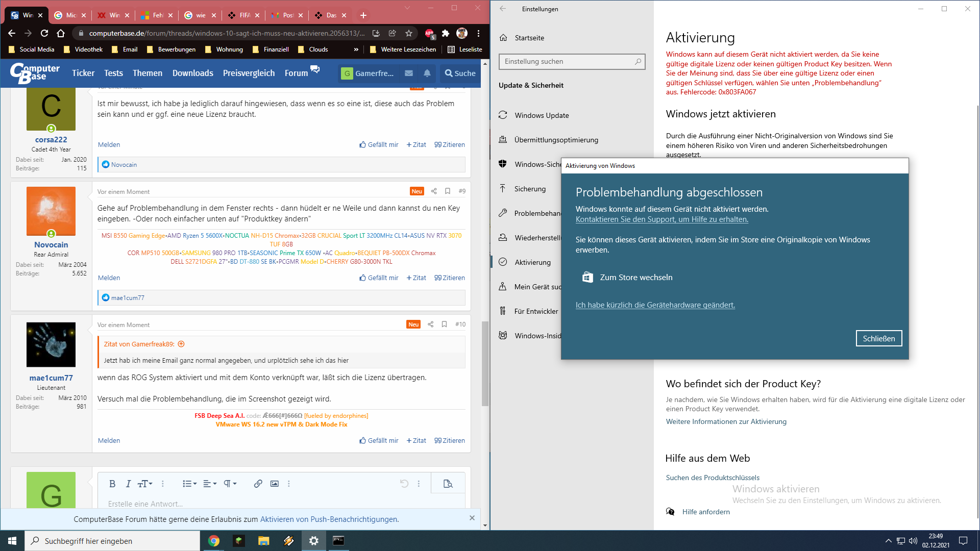Open the Downloads menu on ComputerBase
Image resolution: width=980 pixels, height=551 pixels.
tap(192, 73)
